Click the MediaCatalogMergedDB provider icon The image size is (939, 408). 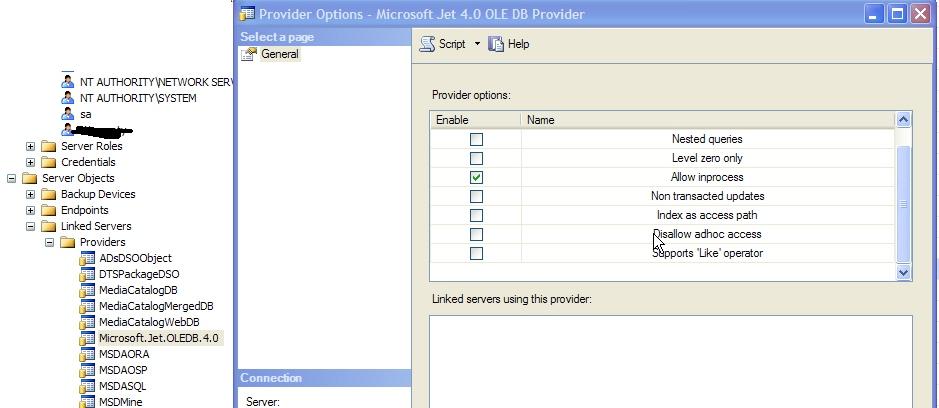87,306
